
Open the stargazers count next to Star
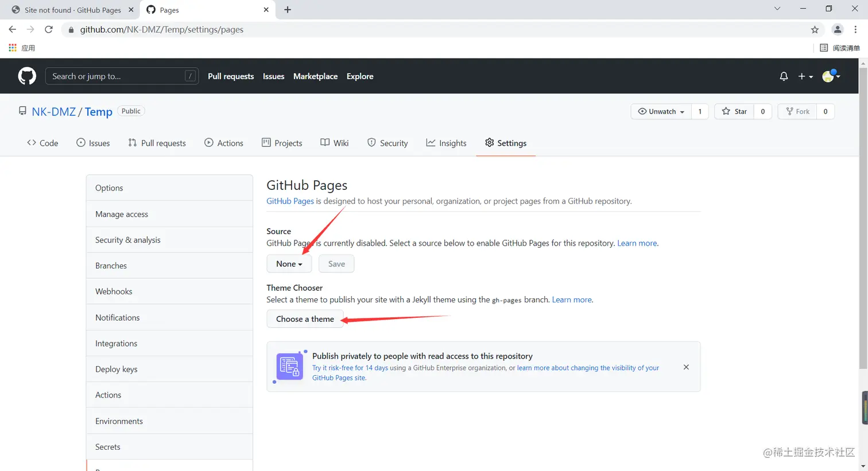763,111
